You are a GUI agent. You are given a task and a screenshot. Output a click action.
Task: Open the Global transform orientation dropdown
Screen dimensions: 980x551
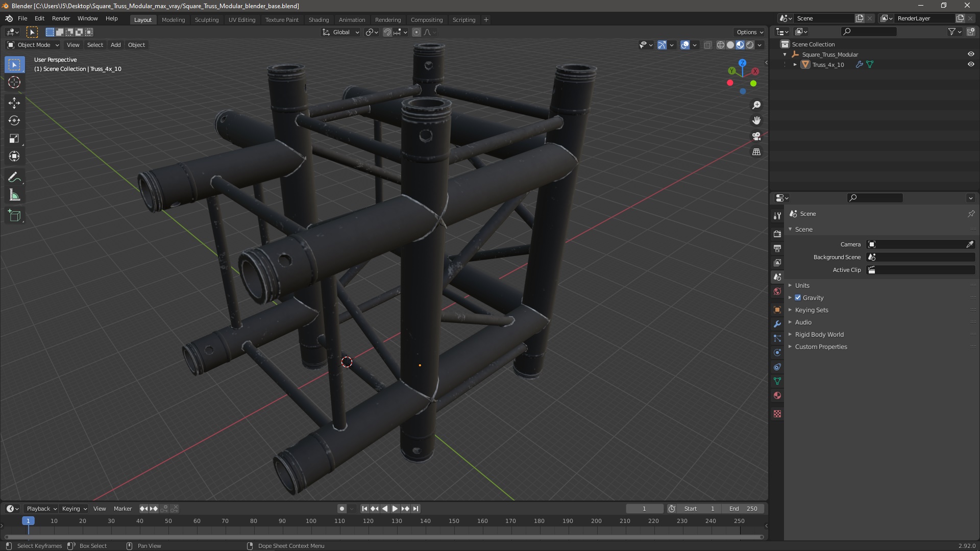341,32
